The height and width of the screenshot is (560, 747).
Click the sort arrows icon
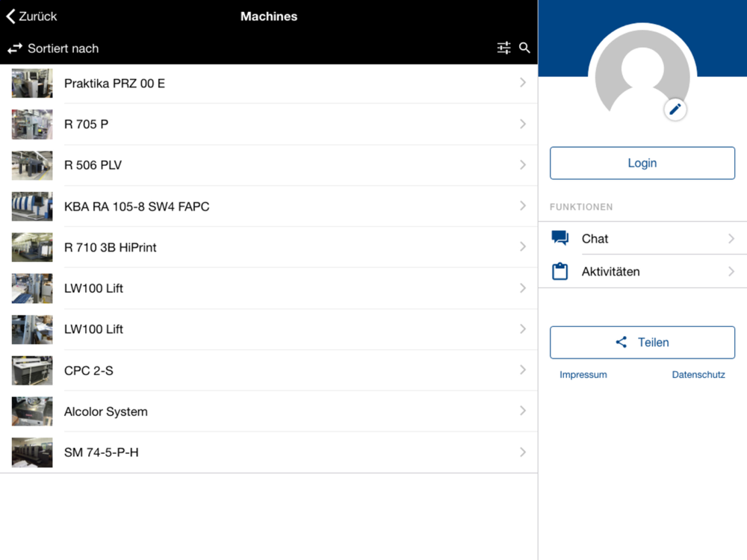pyautogui.click(x=15, y=49)
